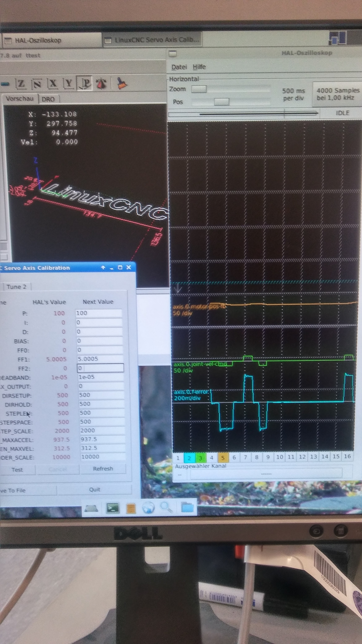Open the Datei menu in HAL-Oszilloskop
This screenshot has width=362, height=644.
[x=179, y=67]
